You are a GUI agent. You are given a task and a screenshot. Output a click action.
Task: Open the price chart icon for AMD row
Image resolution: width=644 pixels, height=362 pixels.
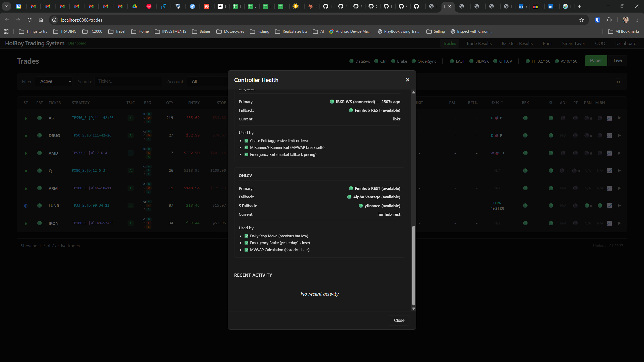(609, 153)
